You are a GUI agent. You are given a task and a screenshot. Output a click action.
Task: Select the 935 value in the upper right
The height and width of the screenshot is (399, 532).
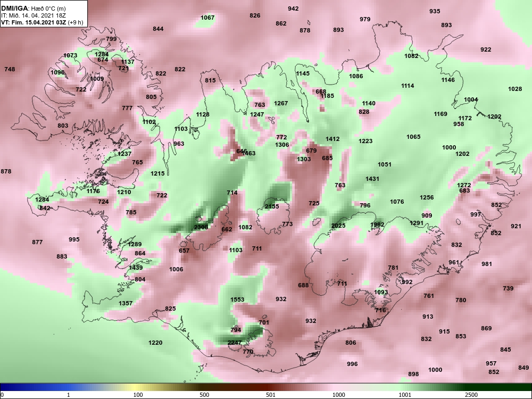[435, 11]
